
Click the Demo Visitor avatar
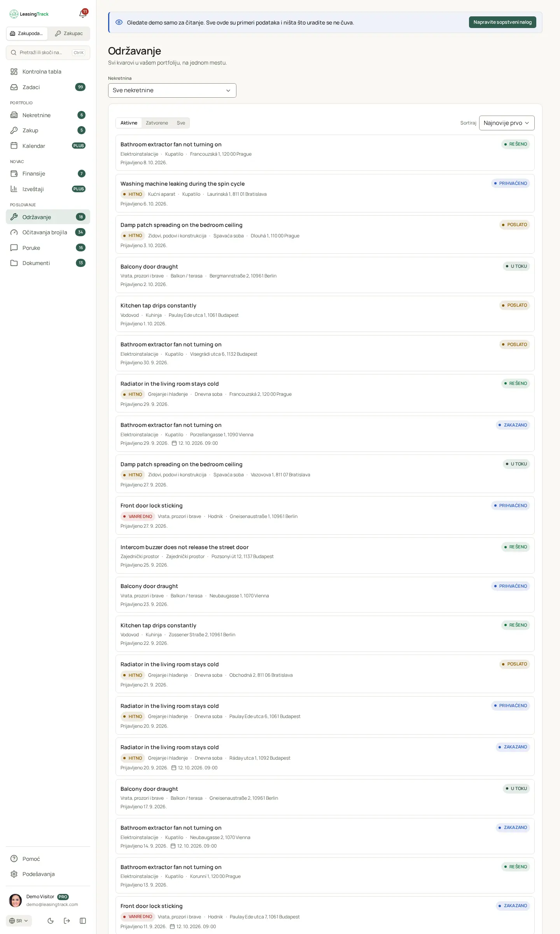16,901
